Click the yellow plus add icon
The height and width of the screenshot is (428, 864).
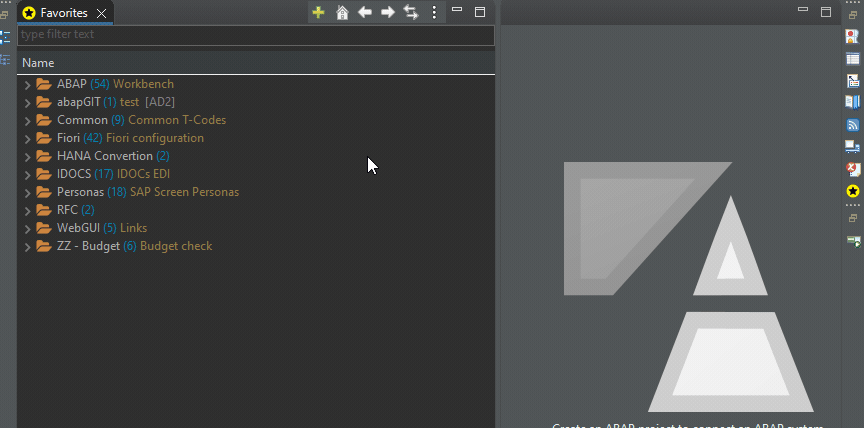click(318, 13)
